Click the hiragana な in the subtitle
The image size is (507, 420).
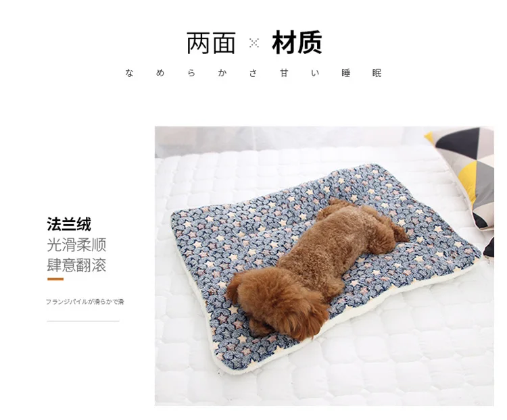click(x=129, y=73)
